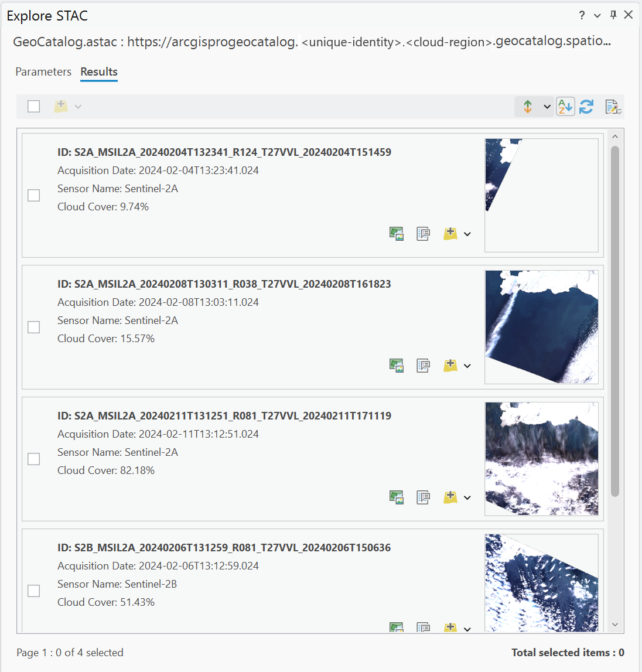Add 20240211T131251 item to current map

coord(450,497)
